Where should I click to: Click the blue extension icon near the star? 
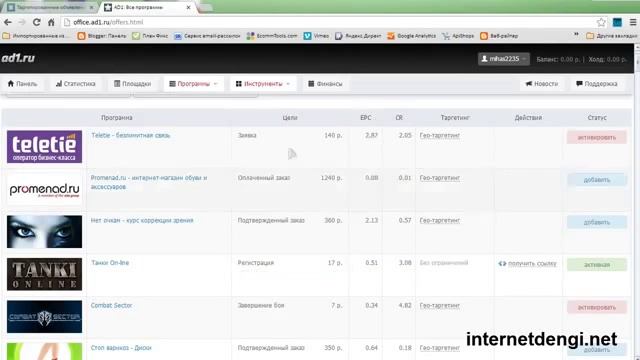(617, 22)
